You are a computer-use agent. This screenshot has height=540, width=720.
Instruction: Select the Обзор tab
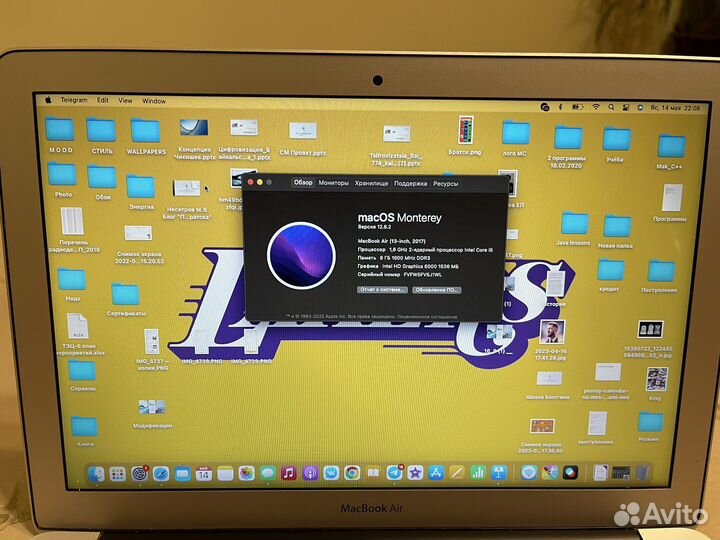(x=303, y=182)
